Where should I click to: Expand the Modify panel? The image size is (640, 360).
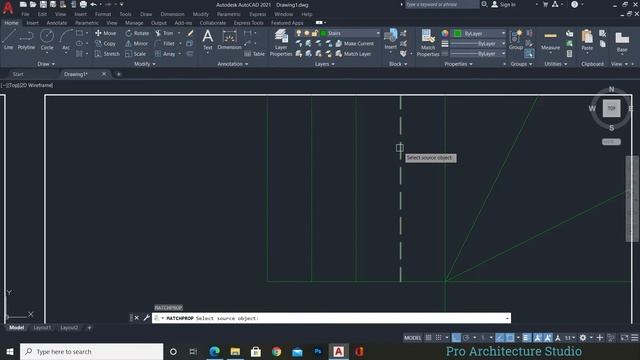pyautogui.click(x=144, y=64)
